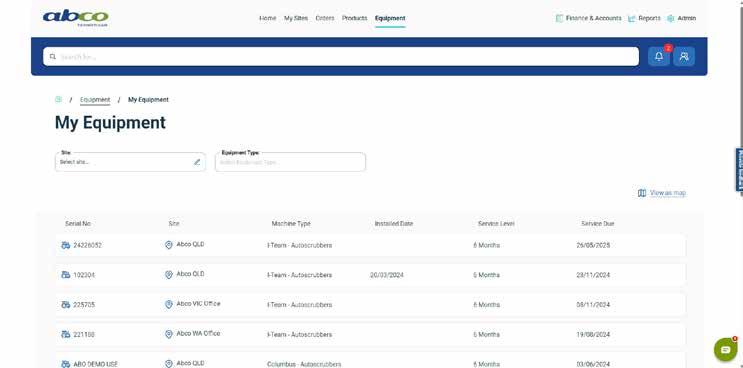
Task: Click My Equipment breadcrumb text
Action: 148,99
